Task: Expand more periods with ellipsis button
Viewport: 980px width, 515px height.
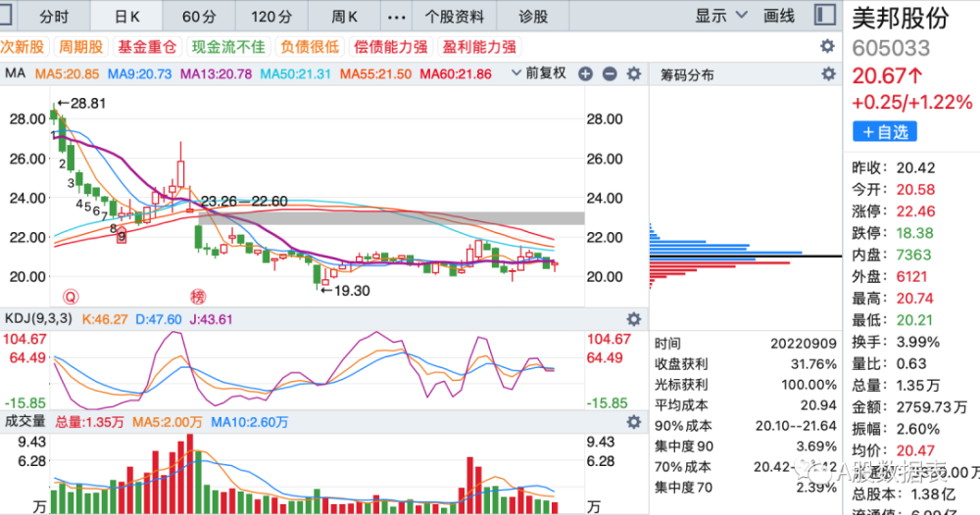Action: pos(396,17)
